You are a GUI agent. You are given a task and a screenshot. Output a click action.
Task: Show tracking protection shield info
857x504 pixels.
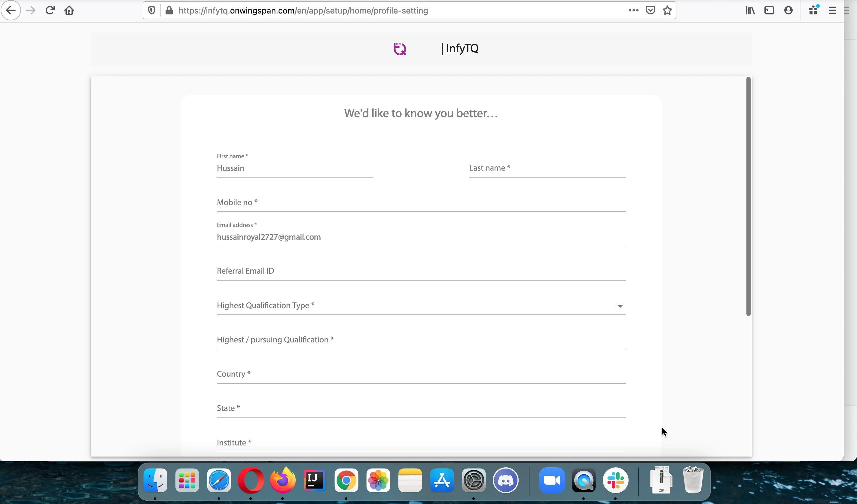(152, 11)
